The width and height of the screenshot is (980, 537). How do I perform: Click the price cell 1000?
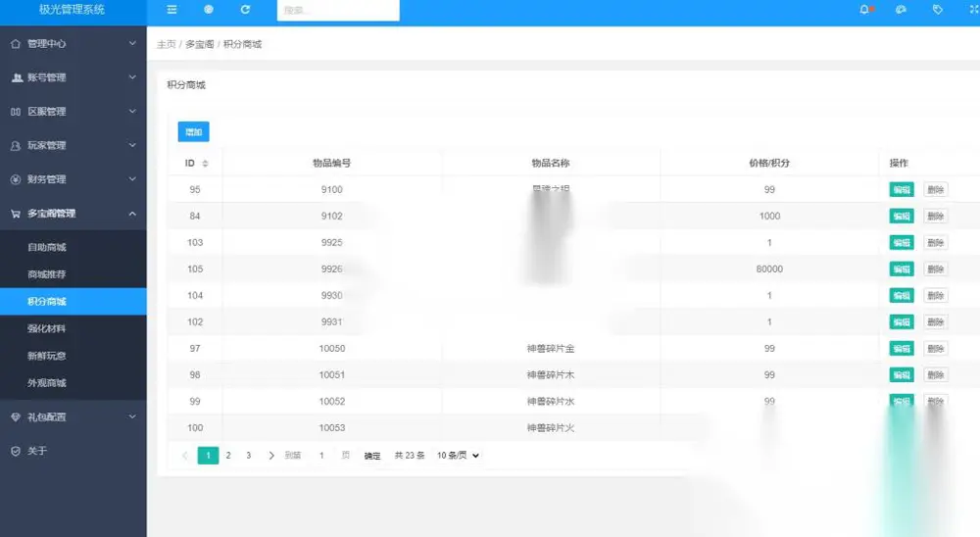pyautogui.click(x=769, y=216)
